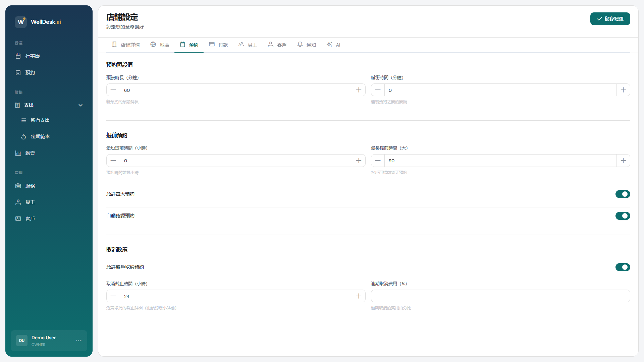Open the 行事曆 calendar sidebar icon
The width and height of the screenshot is (644, 362).
[x=18, y=56]
